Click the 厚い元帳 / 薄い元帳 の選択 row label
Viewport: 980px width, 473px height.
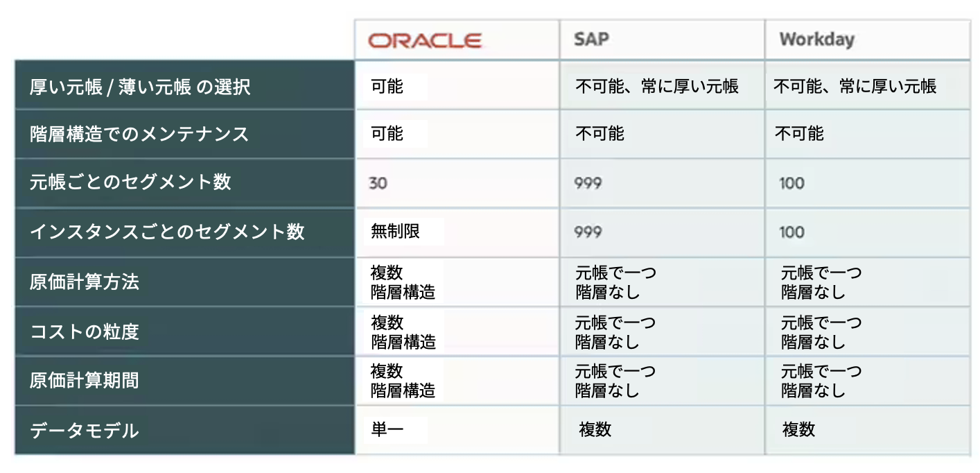[140, 87]
